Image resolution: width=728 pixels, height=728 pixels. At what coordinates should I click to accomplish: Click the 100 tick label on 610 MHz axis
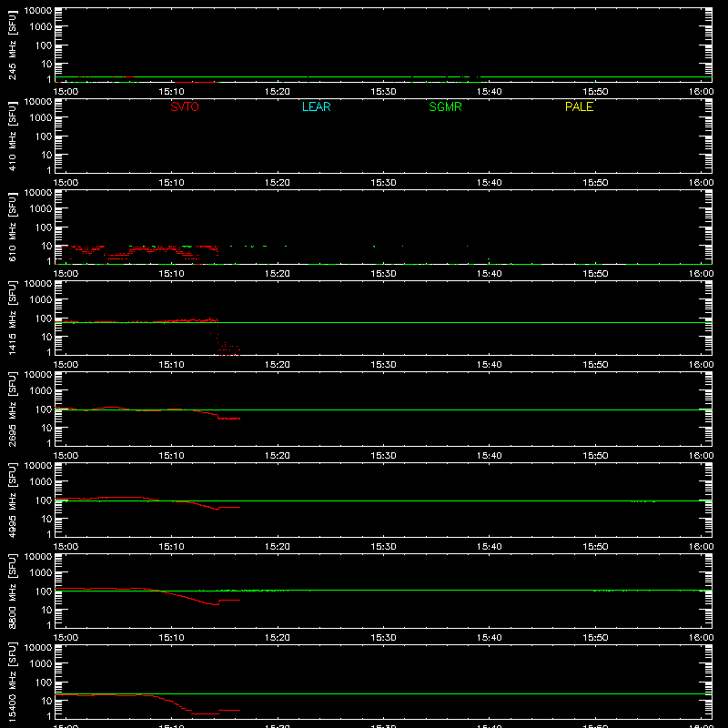(x=44, y=227)
